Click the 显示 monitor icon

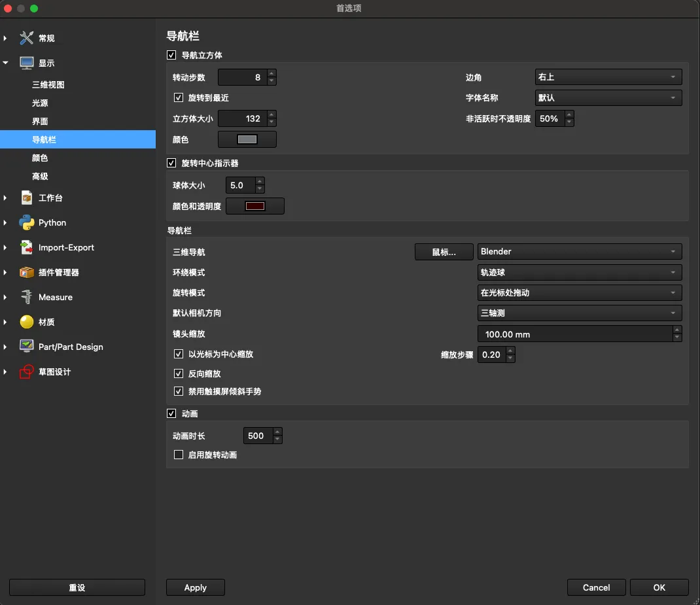coord(26,63)
